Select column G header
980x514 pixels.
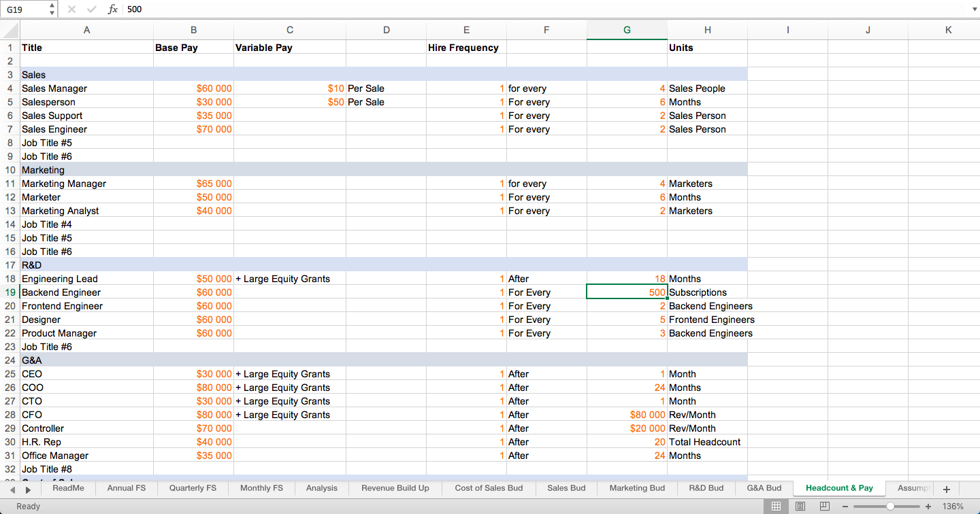click(x=627, y=30)
